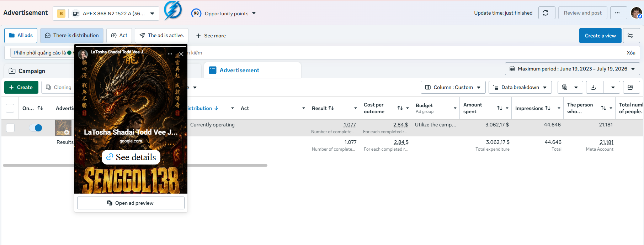Select the All ads tab
Image resolution: width=644 pixels, height=245 pixels.
21,36
